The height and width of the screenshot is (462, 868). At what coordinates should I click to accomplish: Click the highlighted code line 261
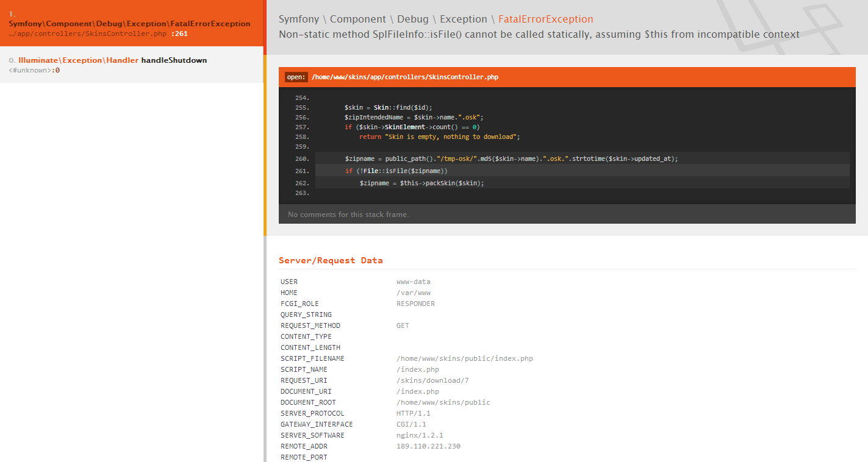583,171
